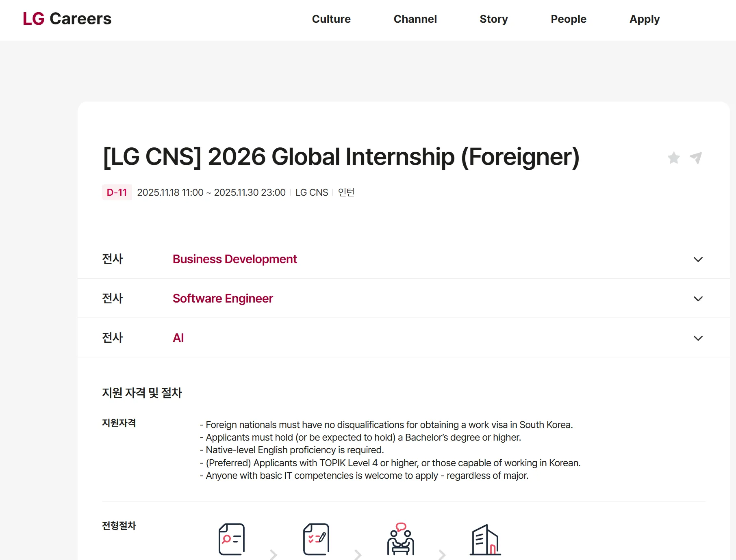
Task: Click the Native-level English proficiency requirement line
Action: pyautogui.click(x=292, y=450)
